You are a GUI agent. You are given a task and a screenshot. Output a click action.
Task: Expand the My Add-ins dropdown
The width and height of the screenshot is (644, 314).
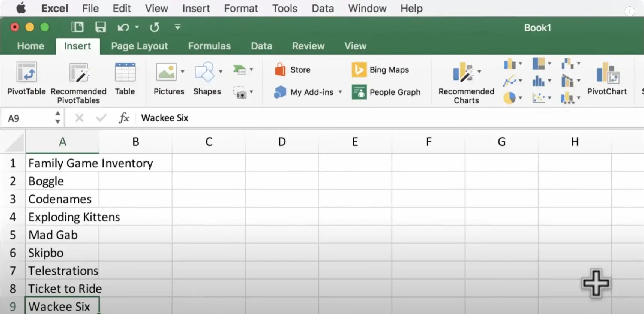(x=340, y=92)
